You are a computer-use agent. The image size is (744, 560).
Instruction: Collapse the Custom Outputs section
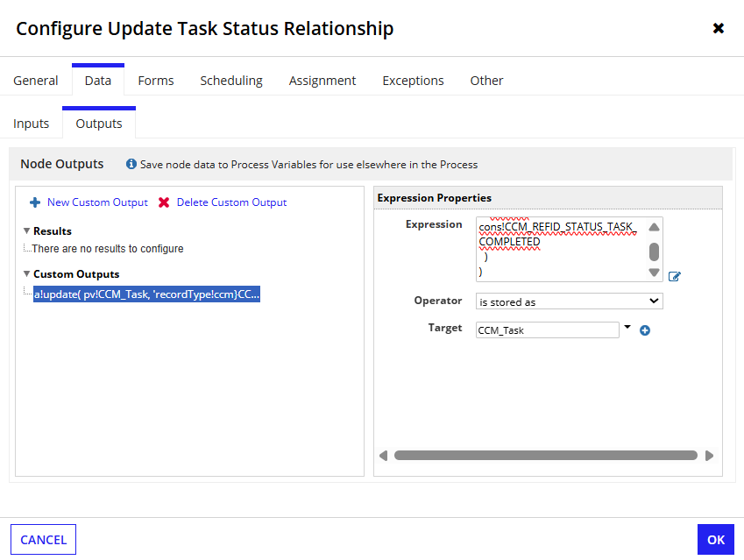pyautogui.click(x=26, y=273)
